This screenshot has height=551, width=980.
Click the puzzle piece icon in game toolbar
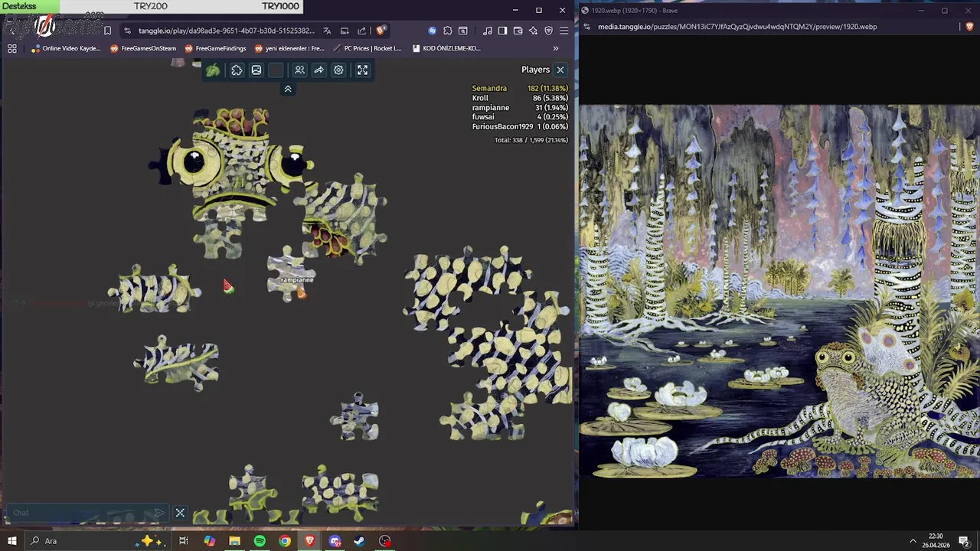pyautogui.click(x=237, y=70)
